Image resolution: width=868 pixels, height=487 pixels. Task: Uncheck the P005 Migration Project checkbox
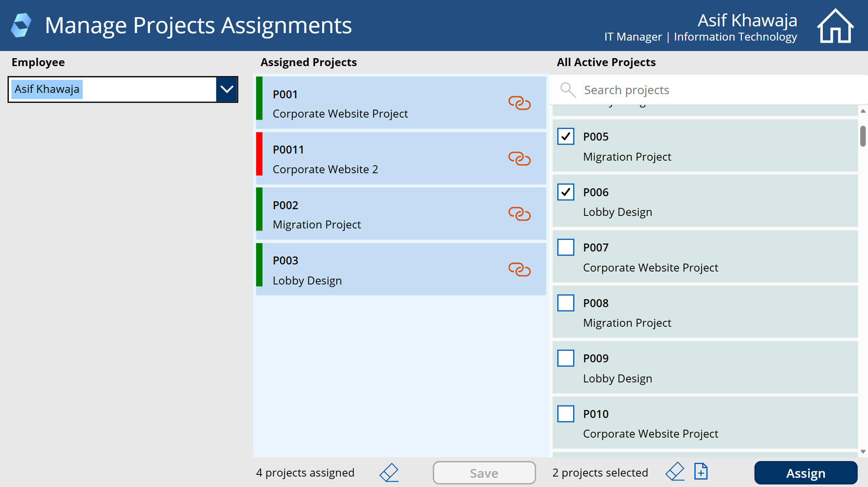(x=566, y=136)
